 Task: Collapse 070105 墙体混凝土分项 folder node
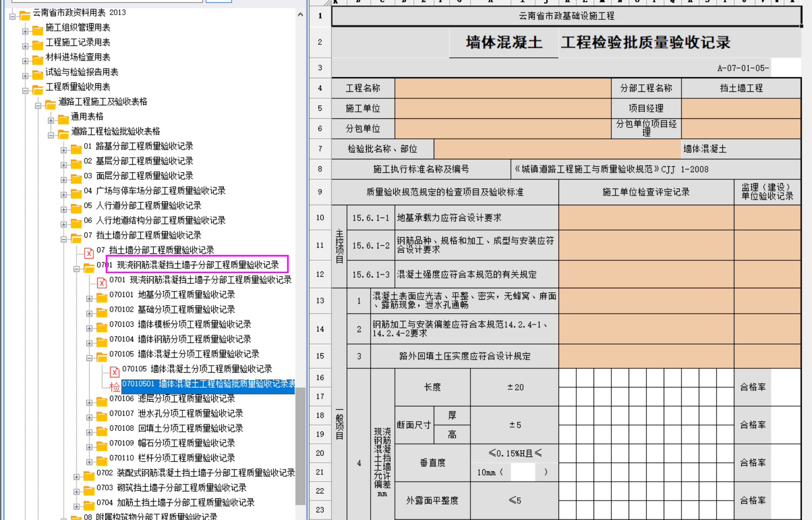[89, 358]
